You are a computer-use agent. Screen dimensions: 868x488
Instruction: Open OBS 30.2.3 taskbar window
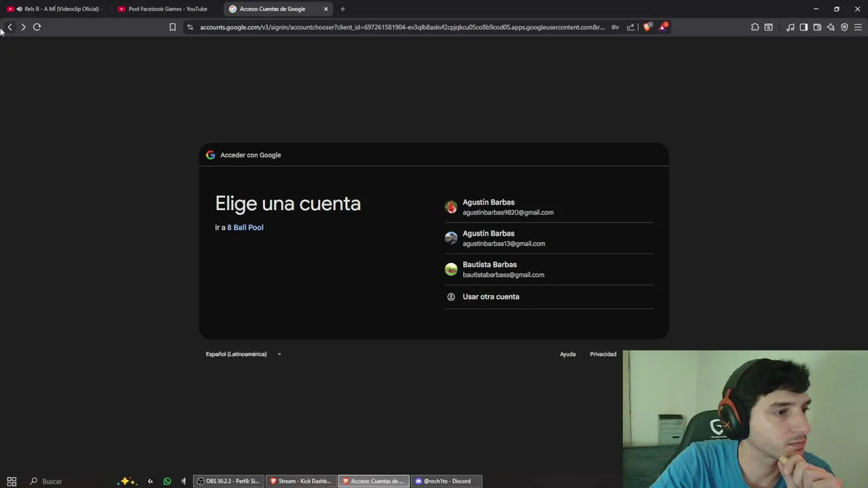click(229, 481)
